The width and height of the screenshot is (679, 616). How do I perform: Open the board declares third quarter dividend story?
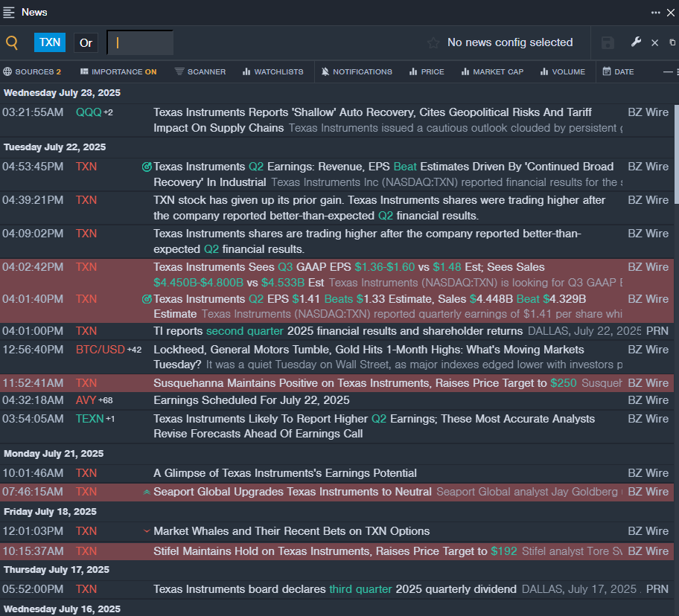[335, 589]
